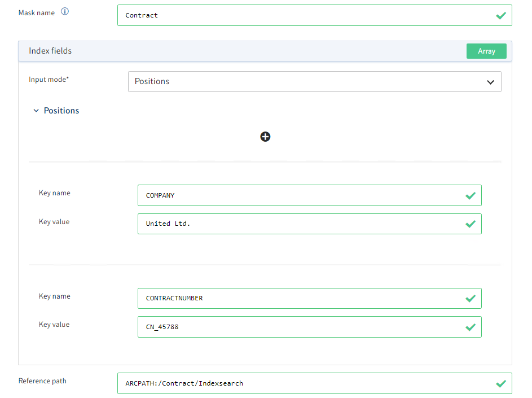This screenshot has width=532, height=398.
Task: Toggle the Array option for Index fields
Action: (x=486, y=51)
